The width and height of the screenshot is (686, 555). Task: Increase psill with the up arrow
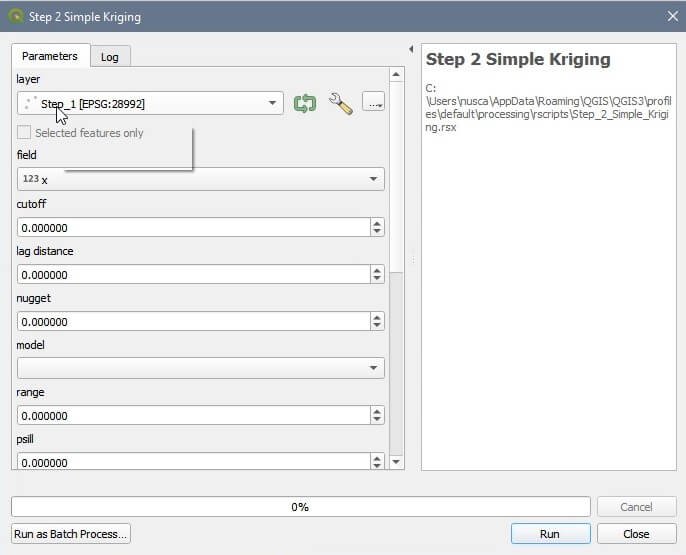pyautogui.click(x=377, y=458)
